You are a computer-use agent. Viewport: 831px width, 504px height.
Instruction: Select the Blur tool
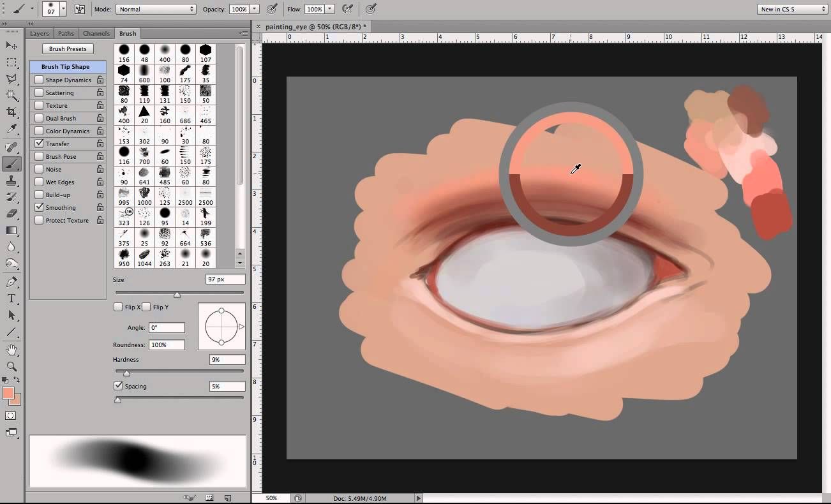click(11, 247)
